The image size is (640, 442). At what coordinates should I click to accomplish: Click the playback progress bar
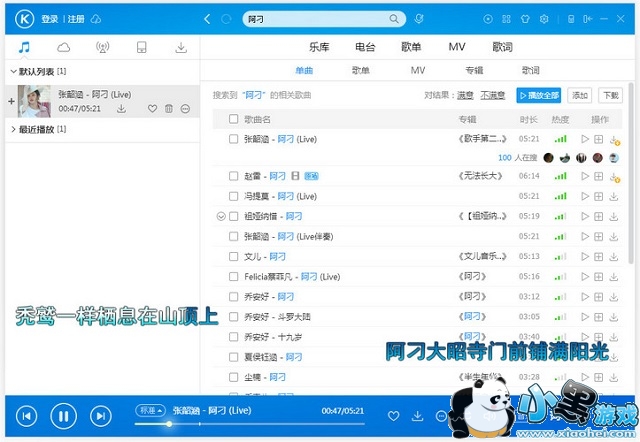(250, 423)
